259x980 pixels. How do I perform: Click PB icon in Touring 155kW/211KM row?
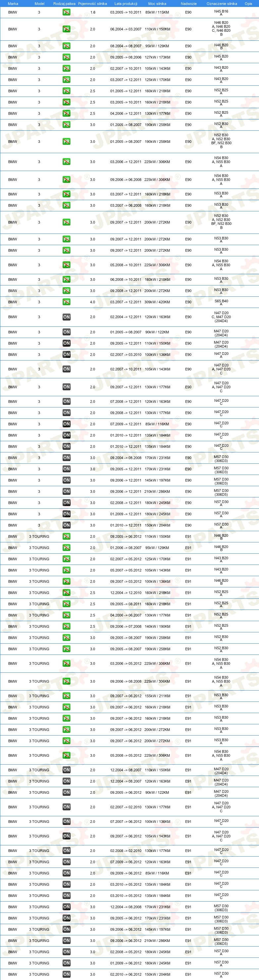click(x=66, y=696)
